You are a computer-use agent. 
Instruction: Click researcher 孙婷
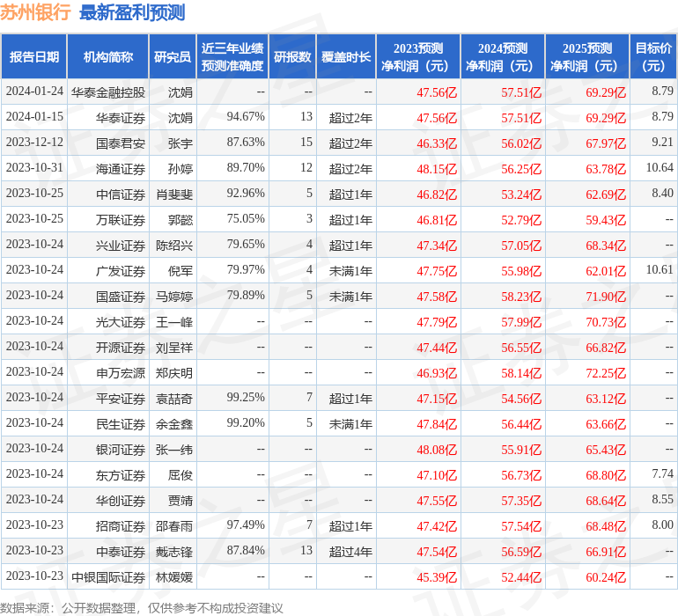pos(181,169)
